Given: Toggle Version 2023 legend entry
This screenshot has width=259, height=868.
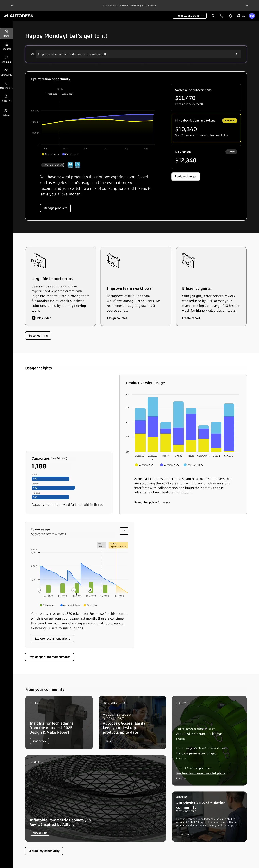Looking at the screenshot, I should tap(145, 465).
